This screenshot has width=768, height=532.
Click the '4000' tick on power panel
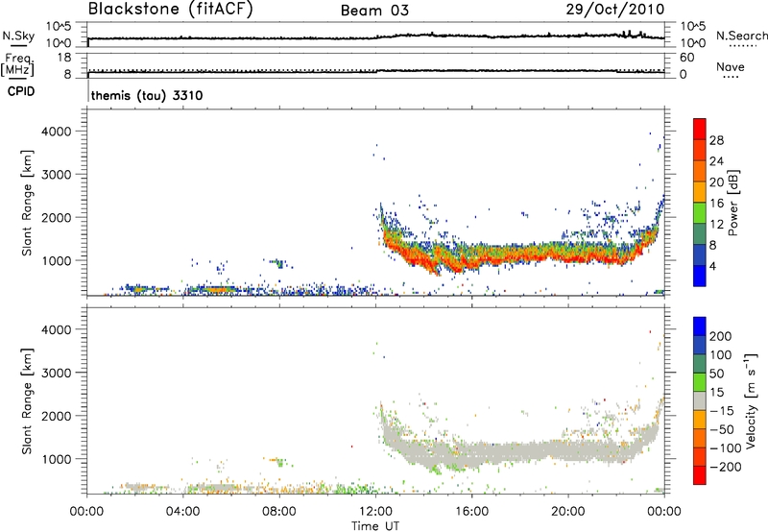click(57, 132)
